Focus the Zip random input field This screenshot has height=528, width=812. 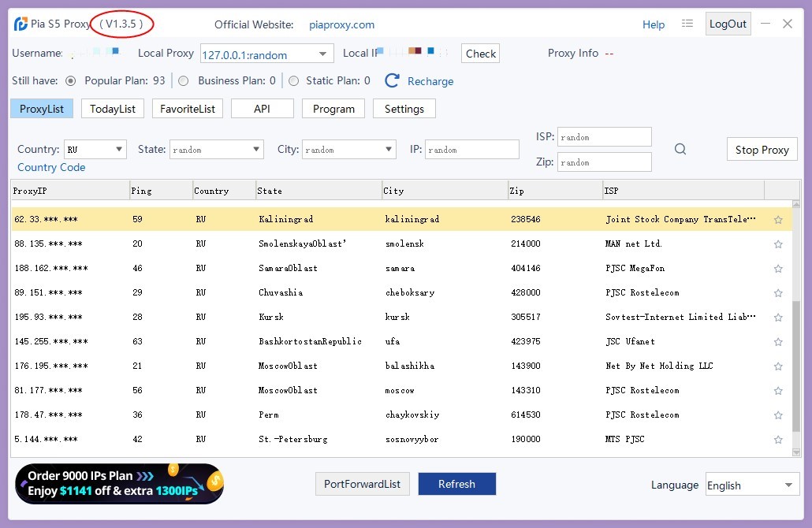point(605,162)
